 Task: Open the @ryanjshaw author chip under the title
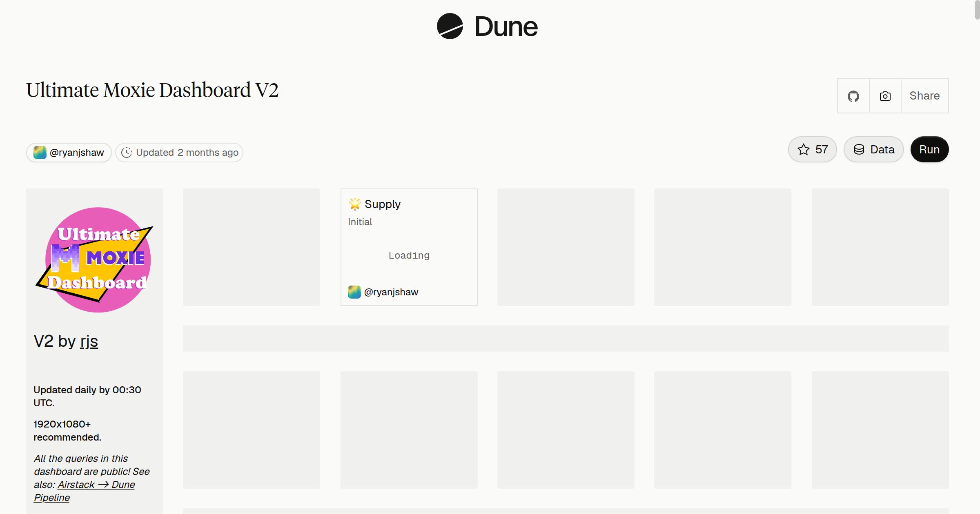click(69, 153)
